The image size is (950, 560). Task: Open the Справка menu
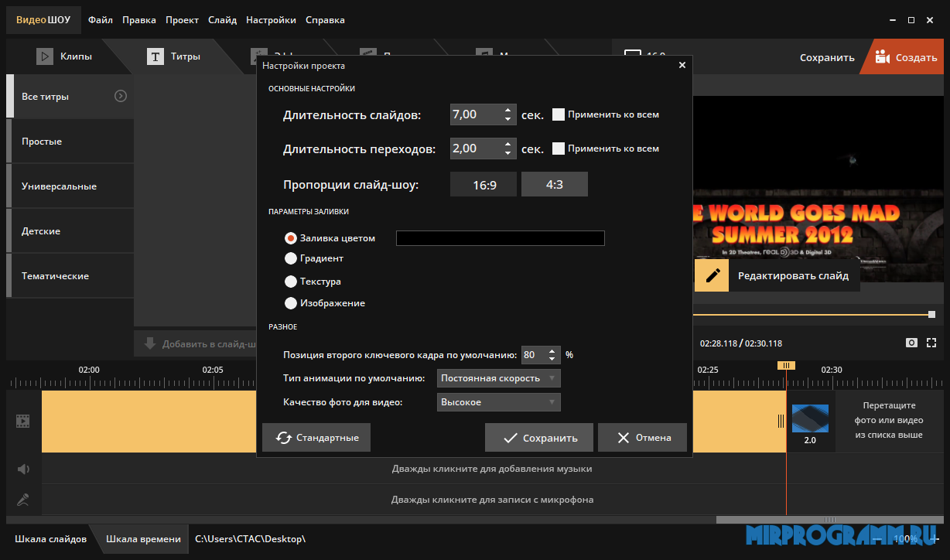coord(325,20)
